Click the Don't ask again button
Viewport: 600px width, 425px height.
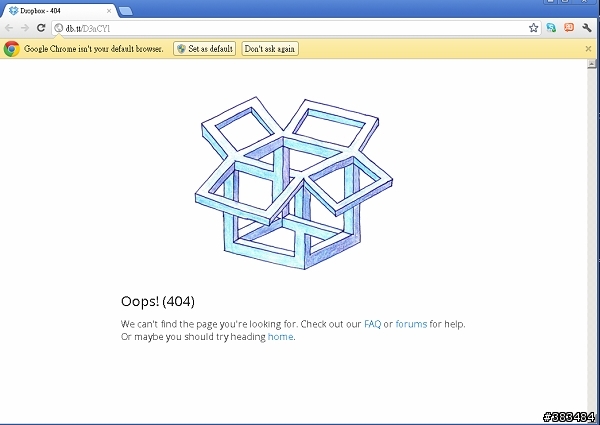point(270,49)
